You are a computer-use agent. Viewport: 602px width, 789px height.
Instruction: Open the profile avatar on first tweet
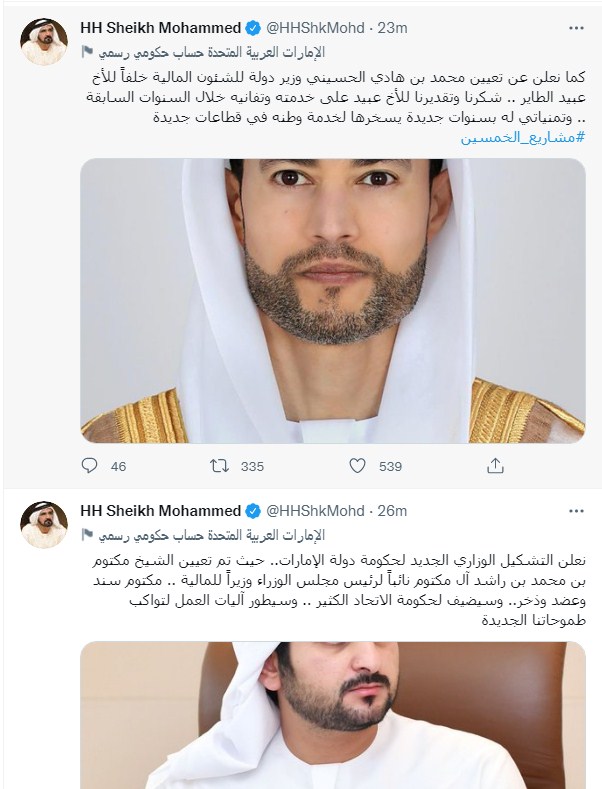click(44, 42)
